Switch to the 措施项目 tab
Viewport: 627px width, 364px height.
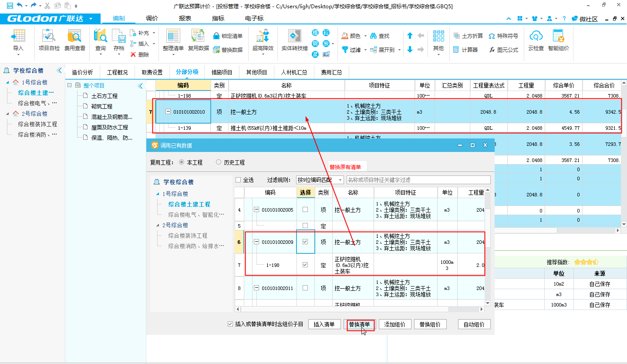click(222, 72)
